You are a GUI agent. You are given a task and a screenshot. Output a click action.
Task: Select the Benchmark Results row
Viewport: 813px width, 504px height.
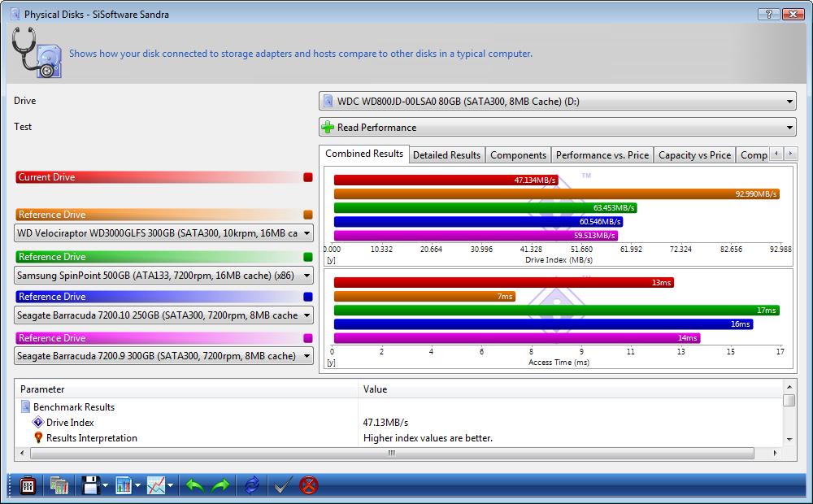(x=399, y=407)
